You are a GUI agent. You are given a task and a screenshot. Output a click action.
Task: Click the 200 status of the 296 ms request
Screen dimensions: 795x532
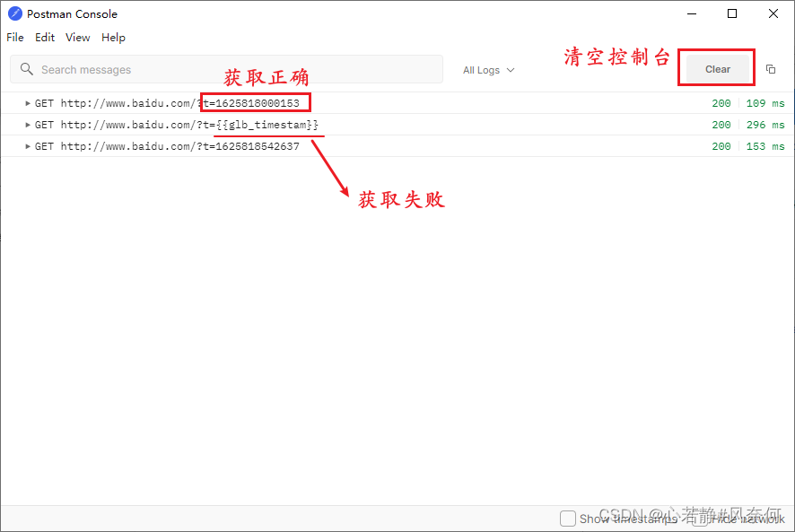(x=721, y=125)
